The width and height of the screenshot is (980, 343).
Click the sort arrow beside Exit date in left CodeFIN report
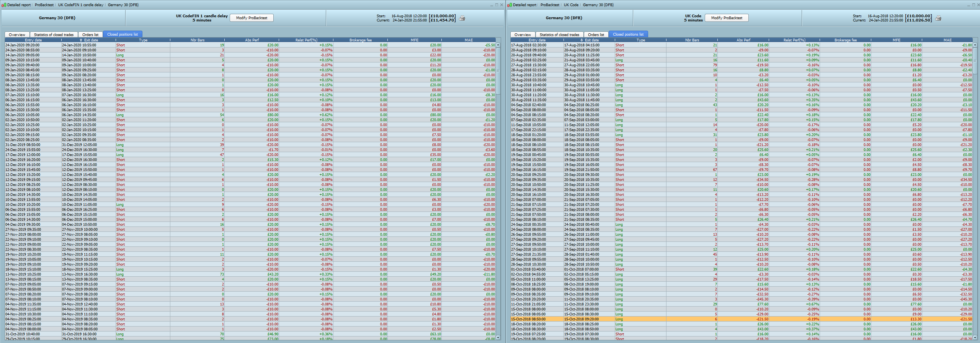[x=81, y=40]
